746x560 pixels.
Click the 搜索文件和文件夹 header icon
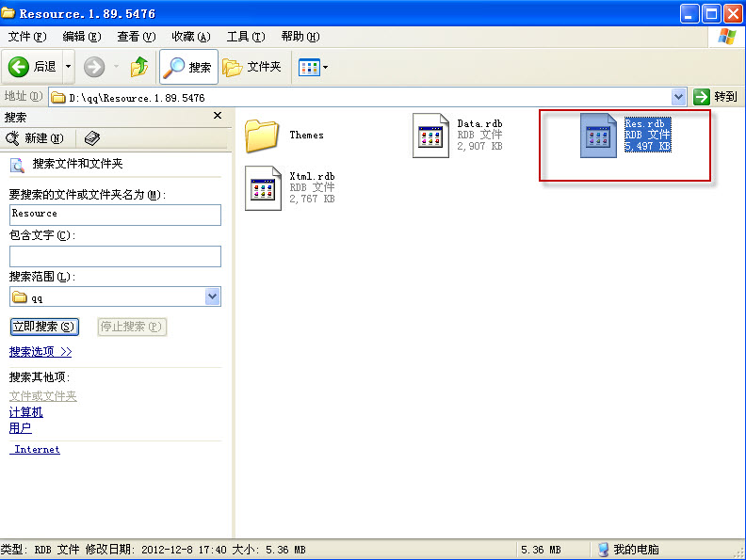(x=17, y=165)
